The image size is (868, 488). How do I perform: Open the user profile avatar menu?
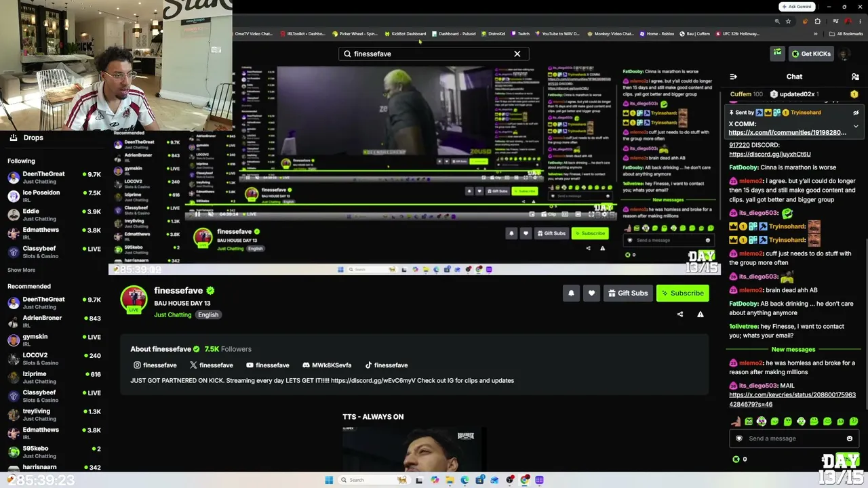(x=845, y=54)
